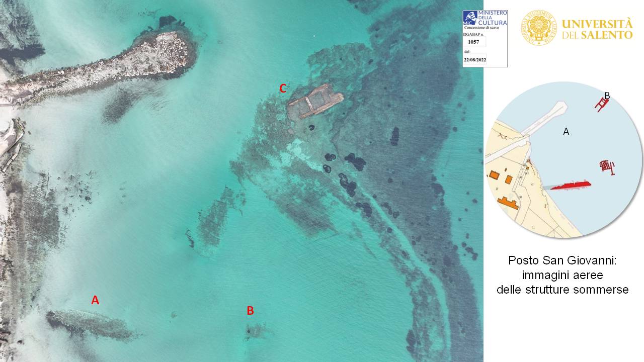Select the middle red outlined structure in map
Viewport: 644px width, 362px height.
pyautogui.click(x=608, y=166)
